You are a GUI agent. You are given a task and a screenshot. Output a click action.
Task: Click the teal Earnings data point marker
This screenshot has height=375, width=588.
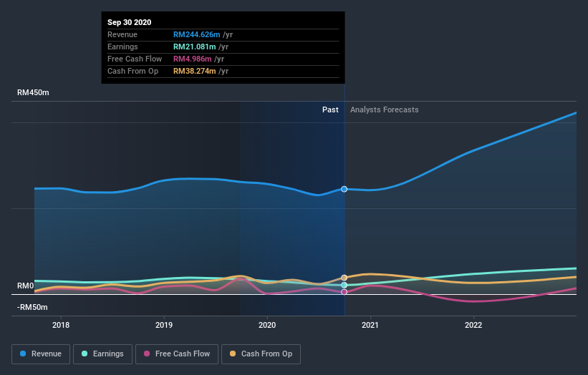[344, 285]
